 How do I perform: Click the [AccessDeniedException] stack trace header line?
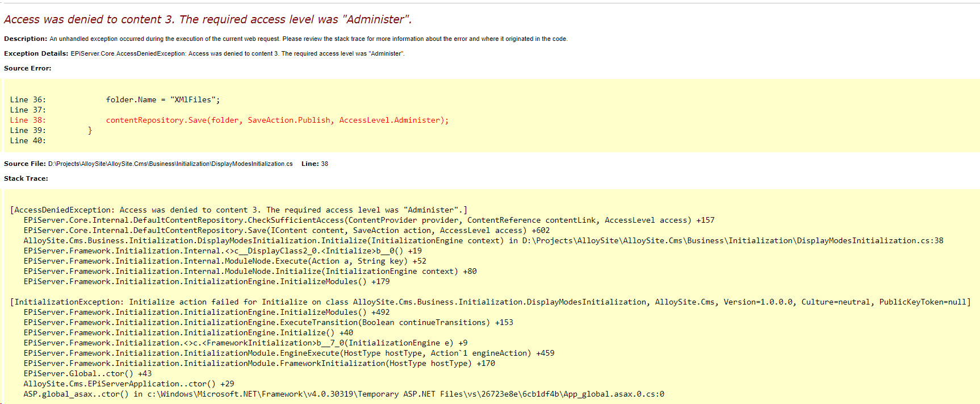(238, 210)
